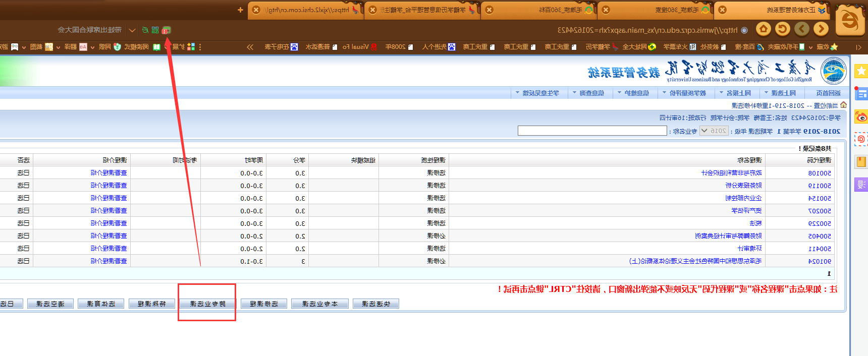
Task: Open the 手机收藏夹 bookmark
Action: (x=785, y=47)
